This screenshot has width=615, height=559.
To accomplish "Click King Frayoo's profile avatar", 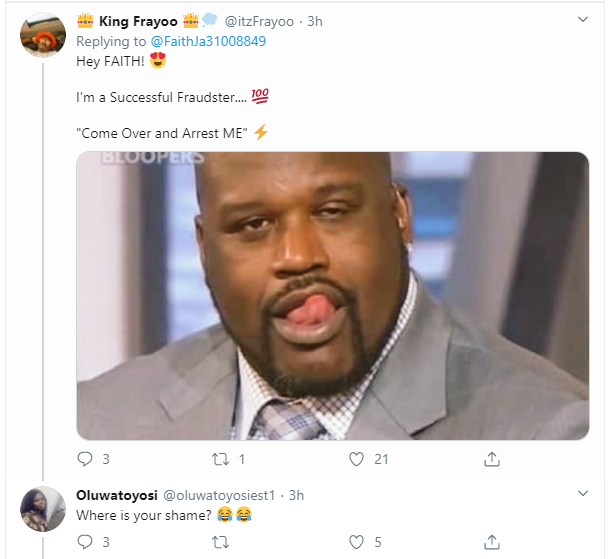I will pyautogui.click(x=44, y=36).
